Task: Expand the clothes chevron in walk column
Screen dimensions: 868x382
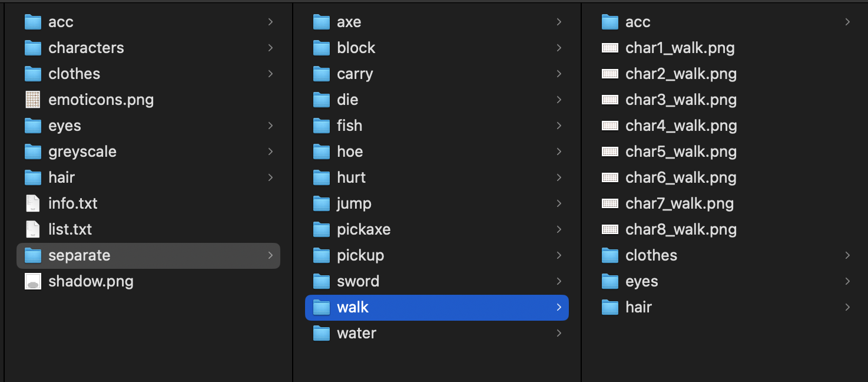Action: pos(847,255)
